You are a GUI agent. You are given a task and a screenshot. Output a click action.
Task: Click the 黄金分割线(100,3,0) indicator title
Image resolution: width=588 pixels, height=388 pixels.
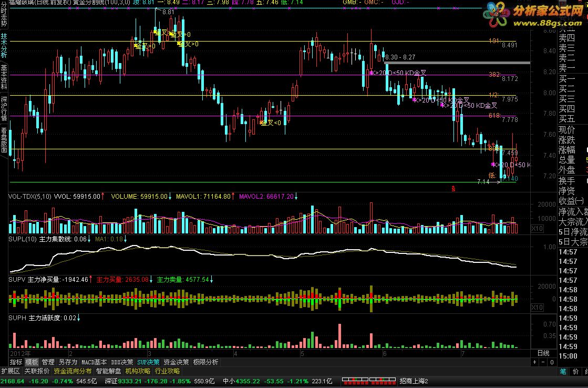pyautogui.click(x=101, y=2)
